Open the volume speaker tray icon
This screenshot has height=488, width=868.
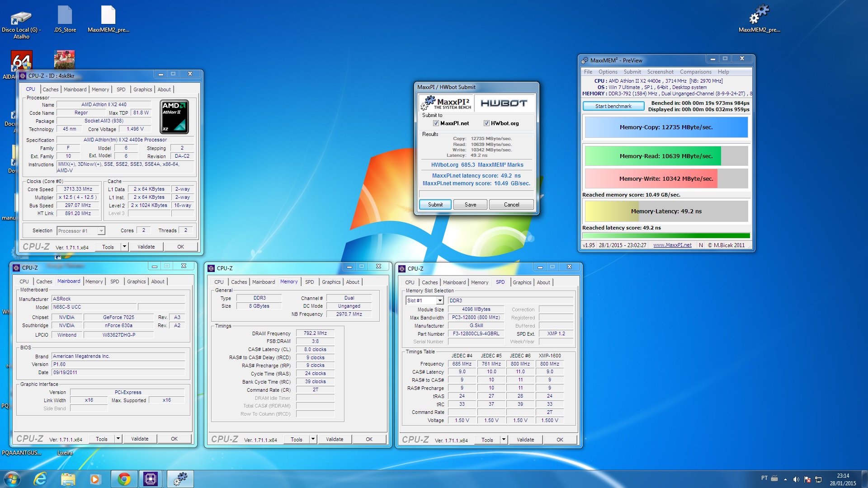796,479
